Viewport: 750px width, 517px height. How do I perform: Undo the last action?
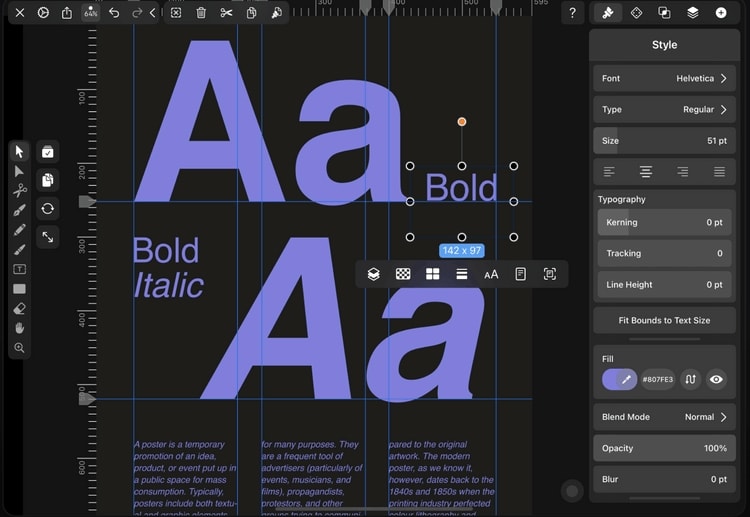(114, 13)
